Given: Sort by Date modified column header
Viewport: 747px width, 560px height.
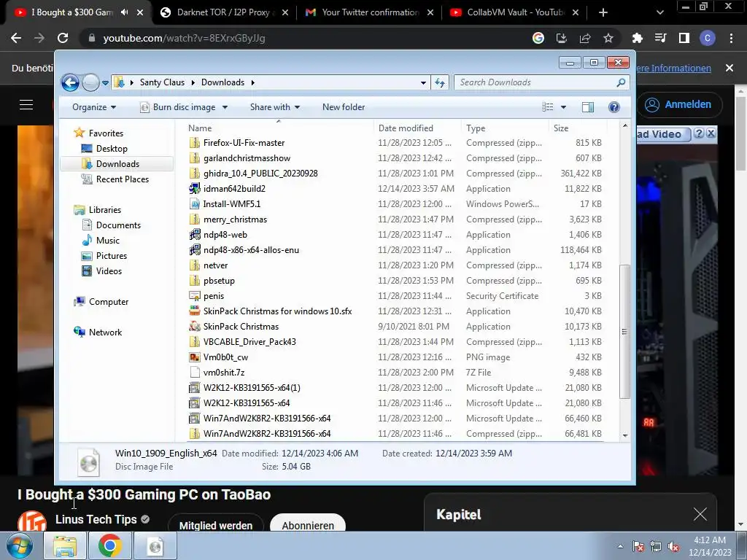Looking at the screenshot, I should [406, 128].
